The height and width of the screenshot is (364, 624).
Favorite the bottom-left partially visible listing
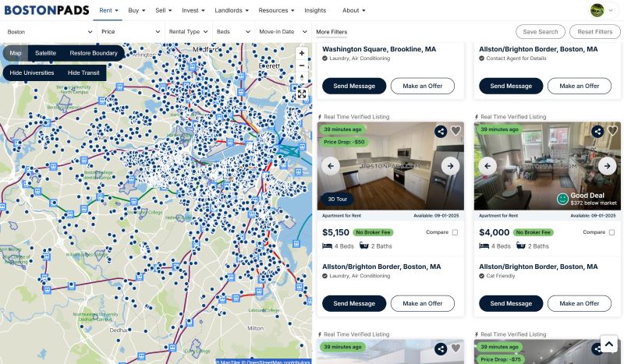[x=456, y=348]
